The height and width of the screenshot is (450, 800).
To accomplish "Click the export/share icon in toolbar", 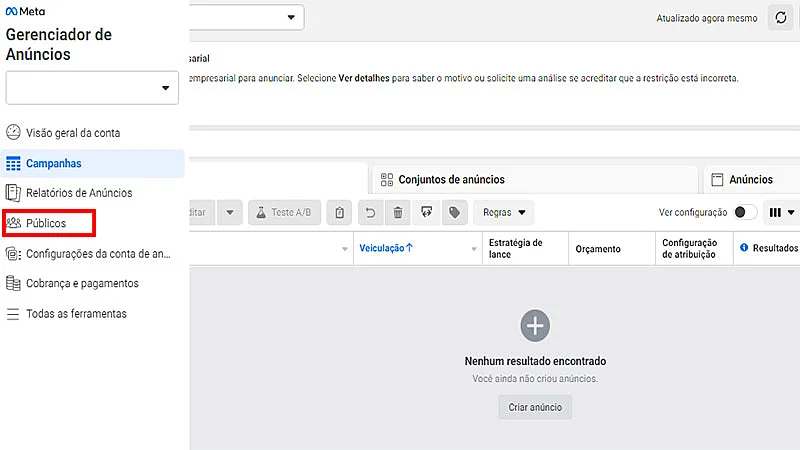I will 427,212.
